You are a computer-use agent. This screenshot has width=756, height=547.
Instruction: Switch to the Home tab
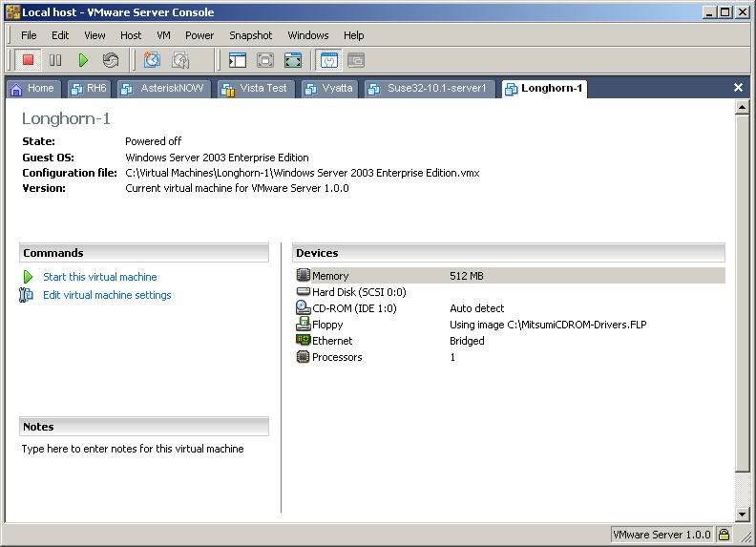[x=32, y=88]
